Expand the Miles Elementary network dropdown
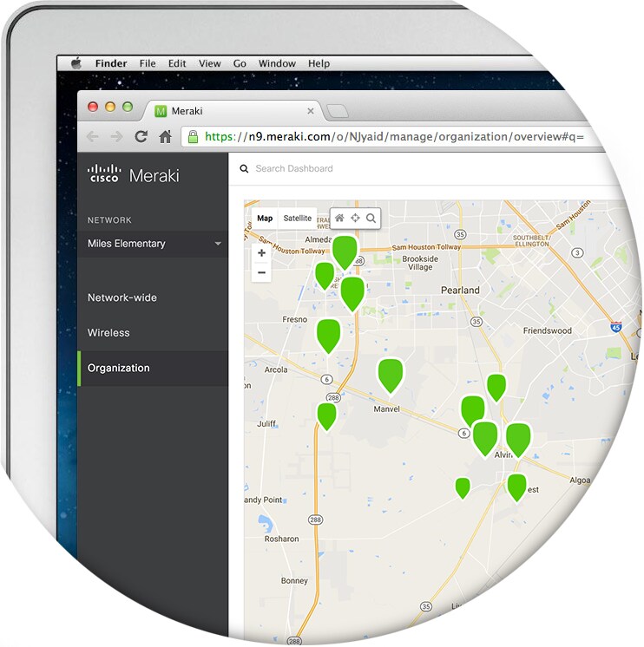This screenshot has height=647, width=644. pyautogui.click(x=153, y=244)
